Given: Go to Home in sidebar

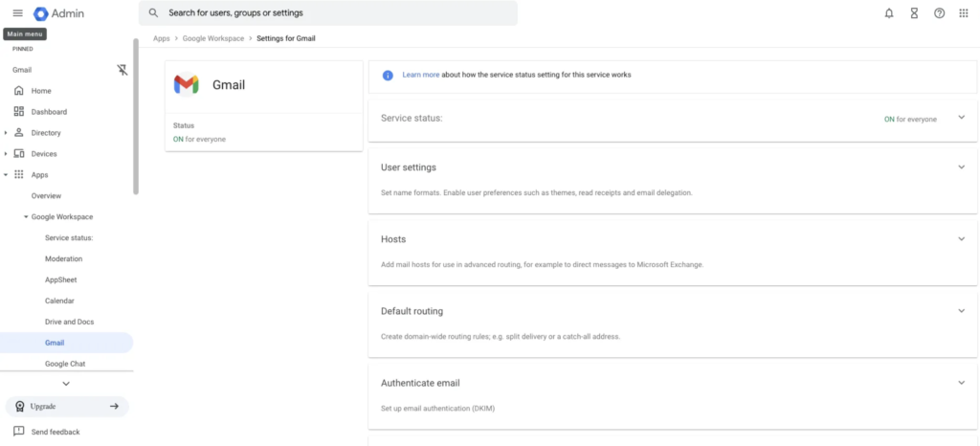Looking at the screenshot, I should [x=41, y=91].
